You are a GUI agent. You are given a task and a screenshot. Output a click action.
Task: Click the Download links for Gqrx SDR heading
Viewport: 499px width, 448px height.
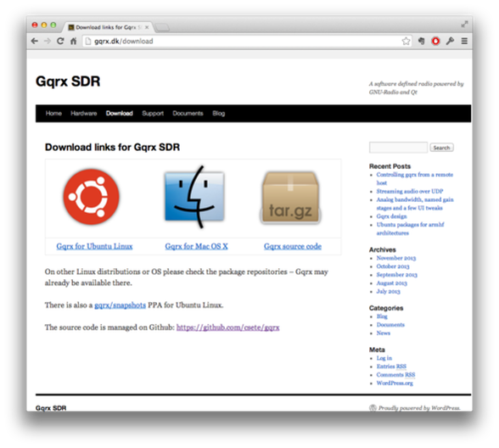click(112, 147)
